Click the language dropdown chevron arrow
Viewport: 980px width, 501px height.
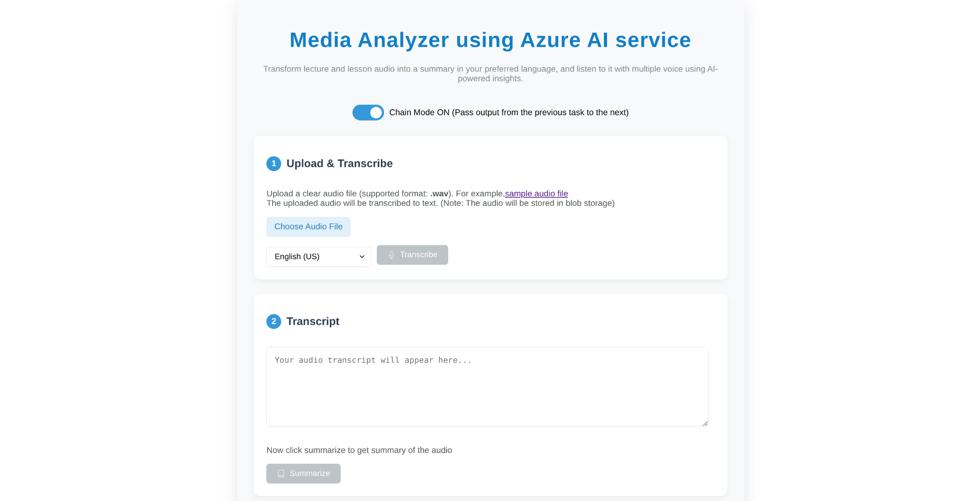pos(362,257)
